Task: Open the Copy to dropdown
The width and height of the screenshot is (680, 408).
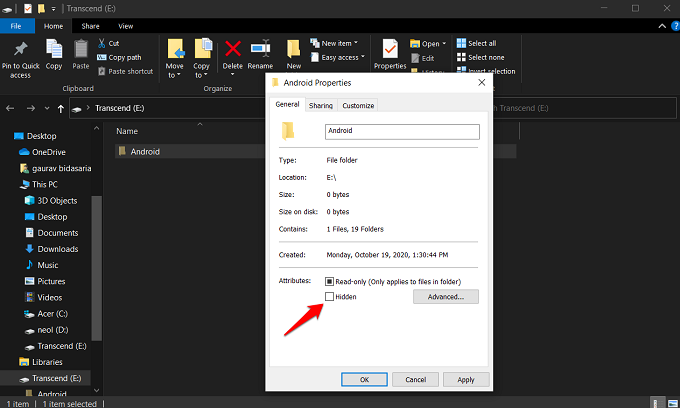Action: point(201,71)
